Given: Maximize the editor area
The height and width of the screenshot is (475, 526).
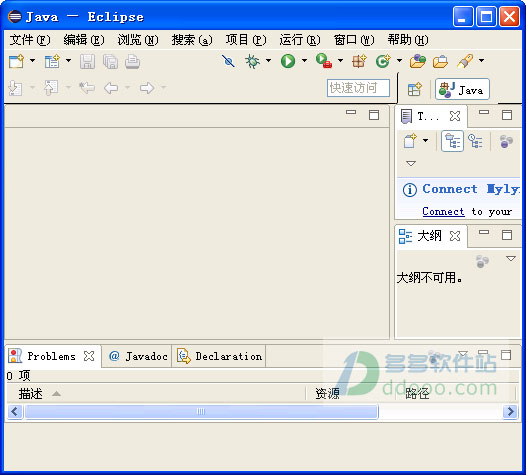Looking at the screenshot, I should [x=374, y=115].
